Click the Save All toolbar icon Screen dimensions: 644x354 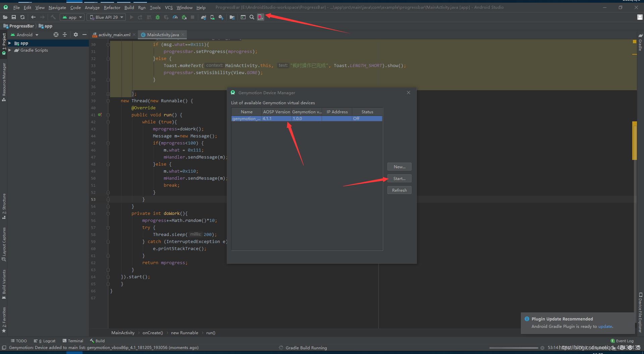coord(14,17)
